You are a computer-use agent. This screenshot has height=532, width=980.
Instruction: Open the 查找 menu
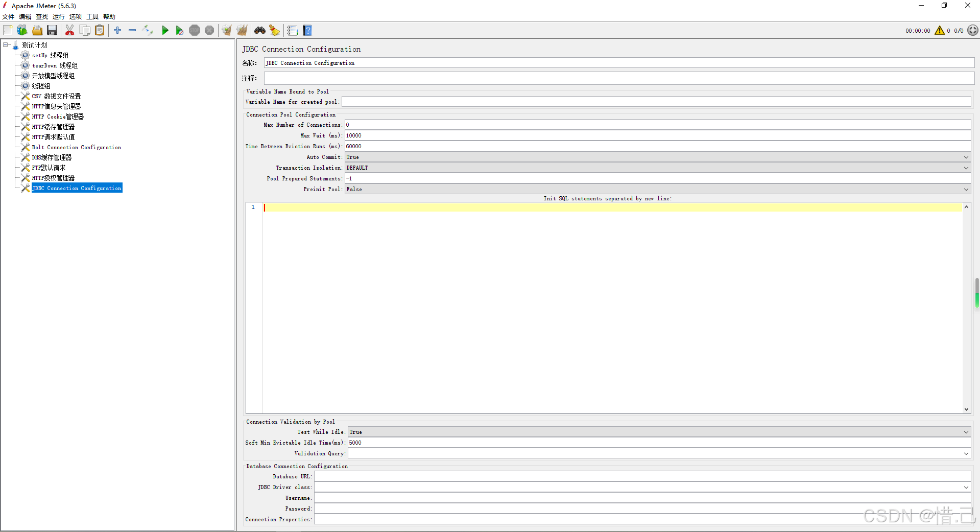click(42, 17)
